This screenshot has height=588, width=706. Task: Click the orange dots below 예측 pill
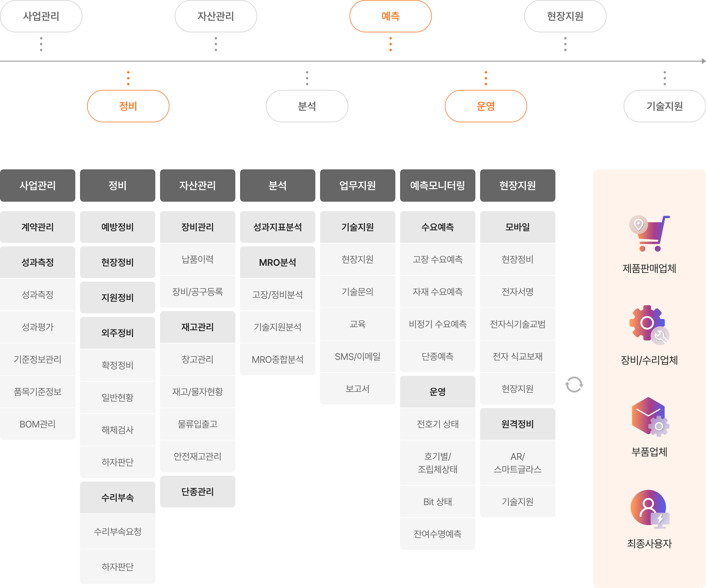click(390, 44)
